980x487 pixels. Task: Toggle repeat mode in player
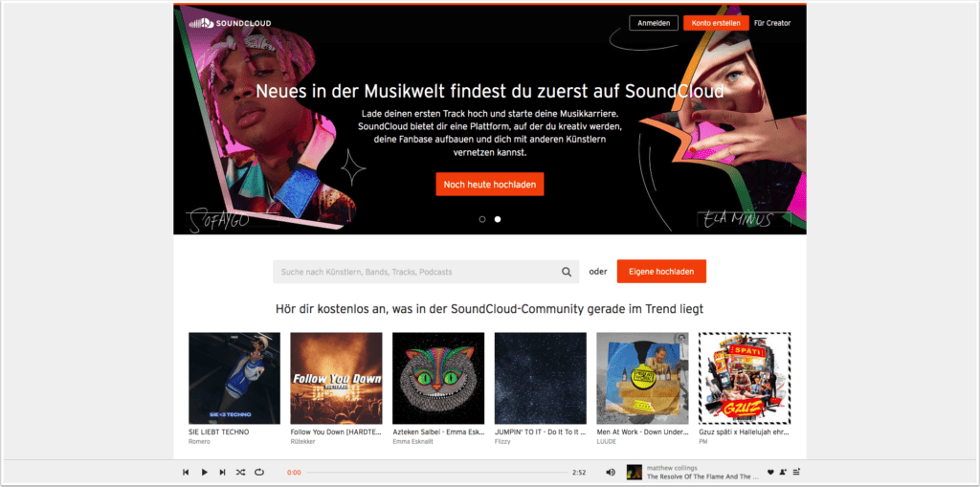pyautogui.click(x=259, y=473)
